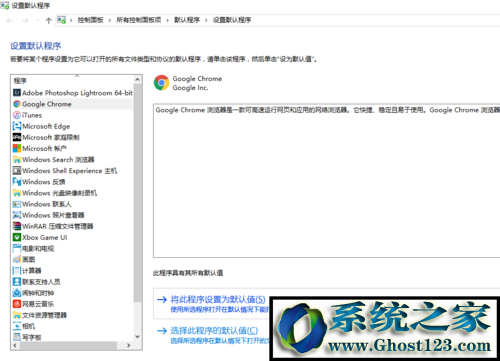Go up one level with the up arrow
This screenshot has width=500, height=361.
click(x=48, y=21)
